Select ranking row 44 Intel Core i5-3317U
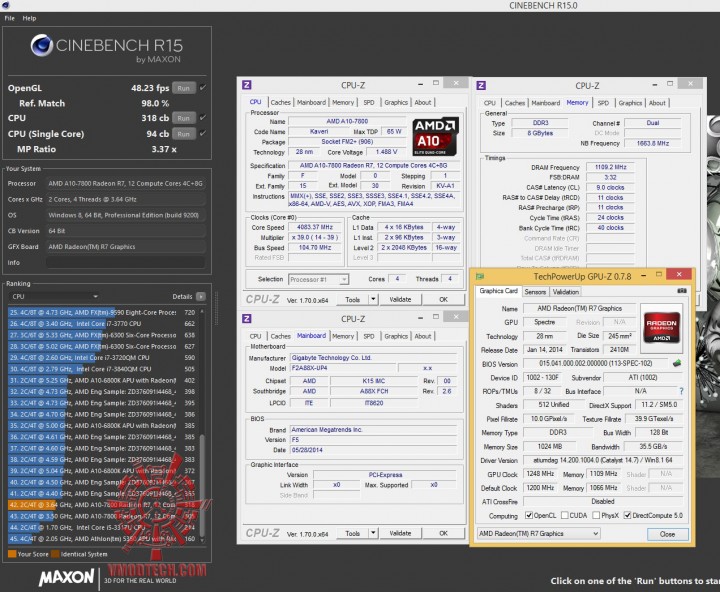The height and width of the screenshot is (592, 720). pyautogui.click(x=102, y=528)
